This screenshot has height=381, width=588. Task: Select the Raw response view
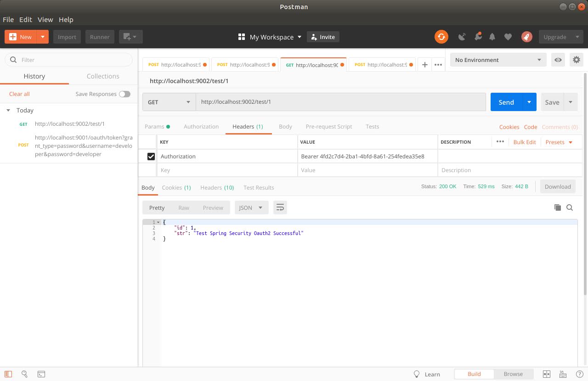click(x=184, y=207)
